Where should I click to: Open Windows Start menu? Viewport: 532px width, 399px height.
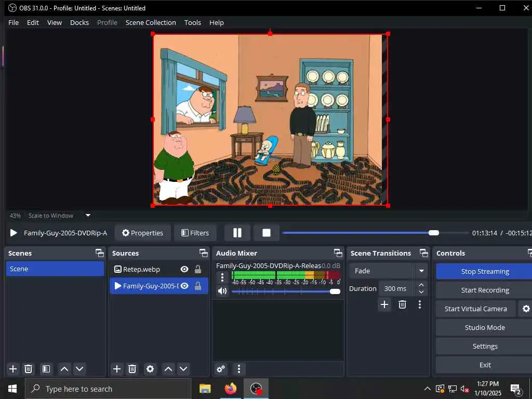[x=12, y=389]
